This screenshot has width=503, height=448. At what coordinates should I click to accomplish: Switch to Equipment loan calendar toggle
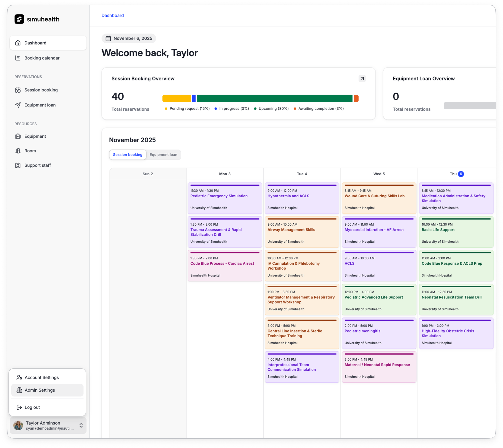pos(163,155)
